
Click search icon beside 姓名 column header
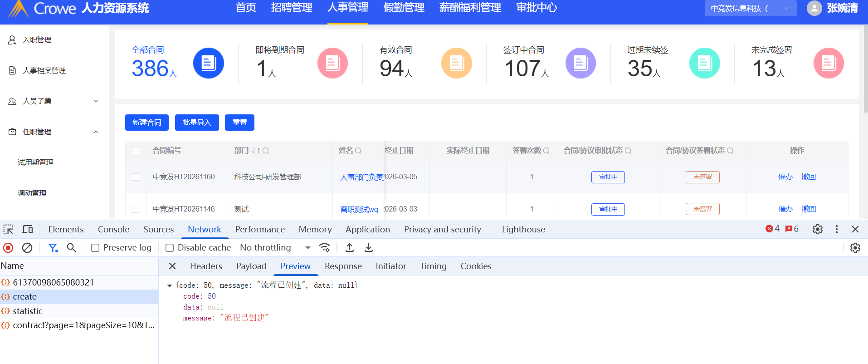pyautogui.click(x=358, y=151)
